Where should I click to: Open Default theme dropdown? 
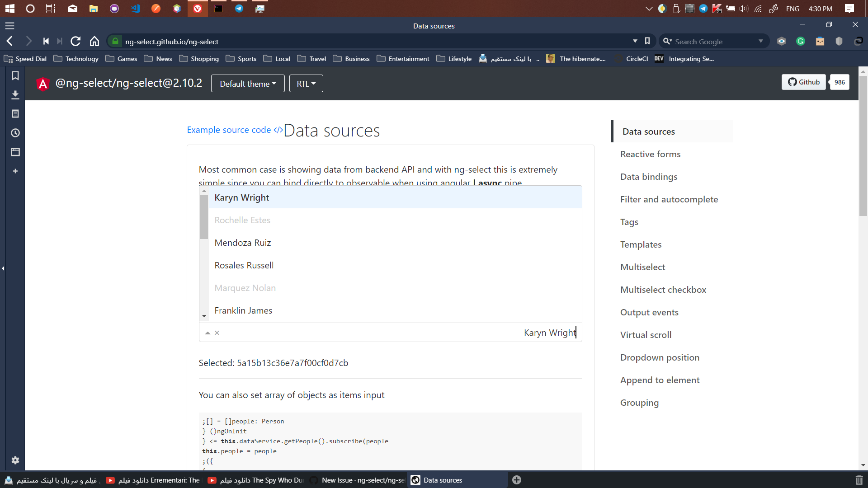click(x=248, y=84)
